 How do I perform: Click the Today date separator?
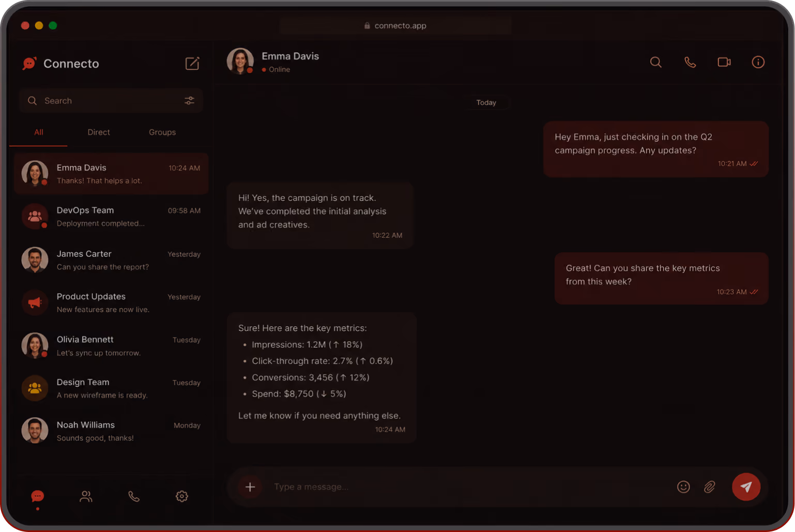pos(486,103)
